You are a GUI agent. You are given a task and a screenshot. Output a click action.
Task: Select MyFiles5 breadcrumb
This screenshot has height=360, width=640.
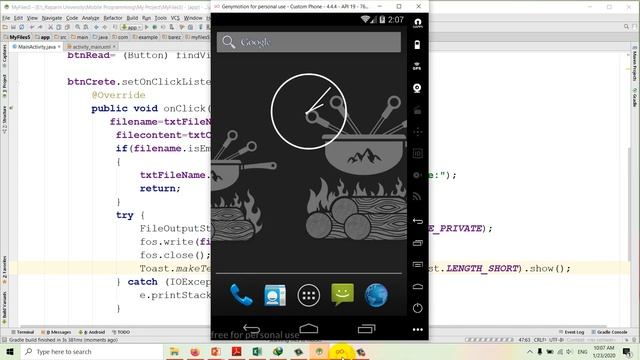(17, 37)
